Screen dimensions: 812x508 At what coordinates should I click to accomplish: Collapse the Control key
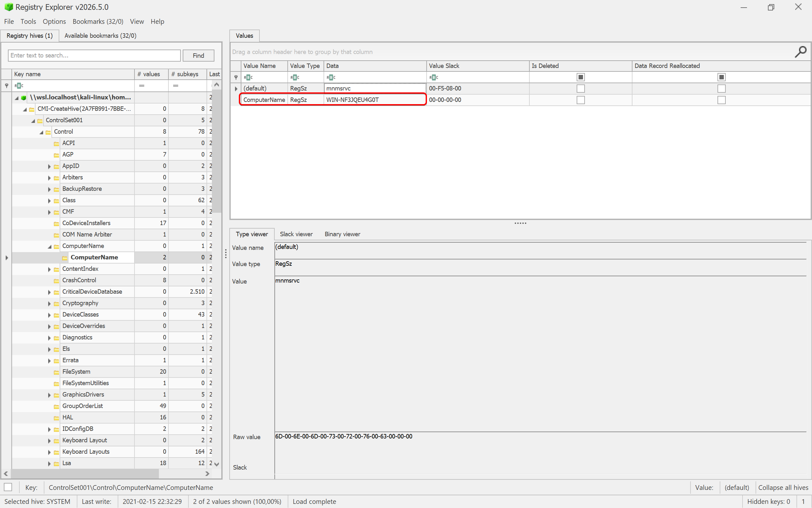pyautogui.click(x=41, y=132)
